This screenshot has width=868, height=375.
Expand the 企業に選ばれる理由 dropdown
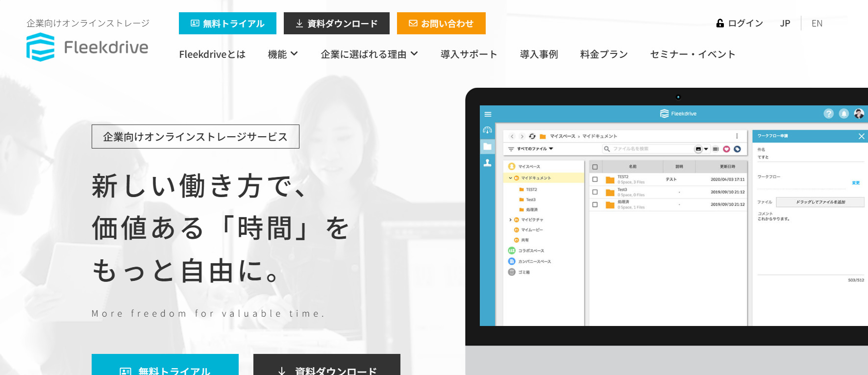point(369,54)
